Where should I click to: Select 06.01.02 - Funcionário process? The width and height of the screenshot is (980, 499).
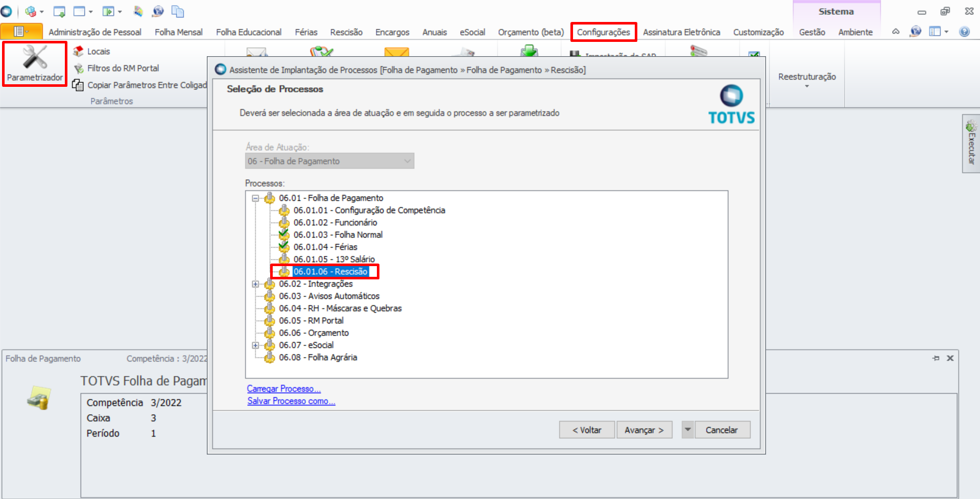(335, 223)
